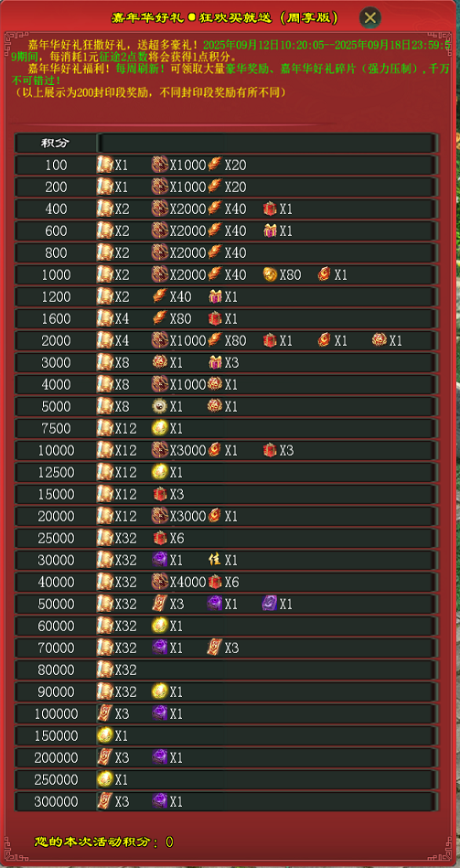This screenshot has height=868, width=460.
Task: Select the X4000 bracelet icon in the 40000 row
Action: click(159, 582)
